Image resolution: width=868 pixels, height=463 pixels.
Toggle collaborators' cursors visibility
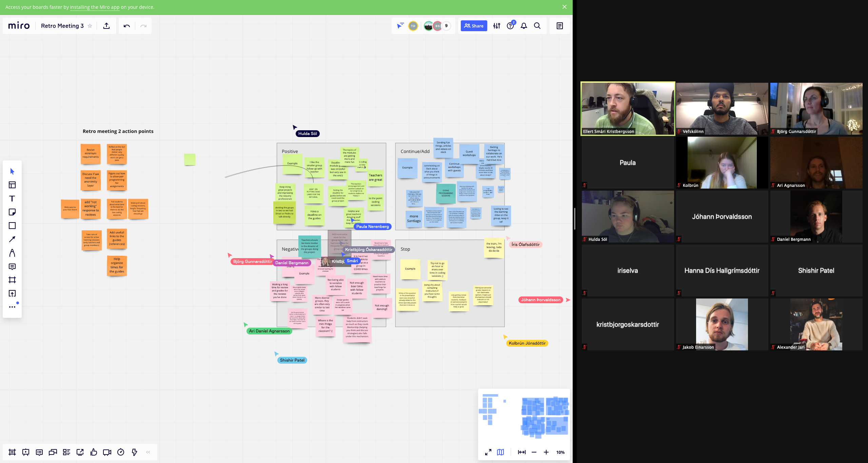400,26
